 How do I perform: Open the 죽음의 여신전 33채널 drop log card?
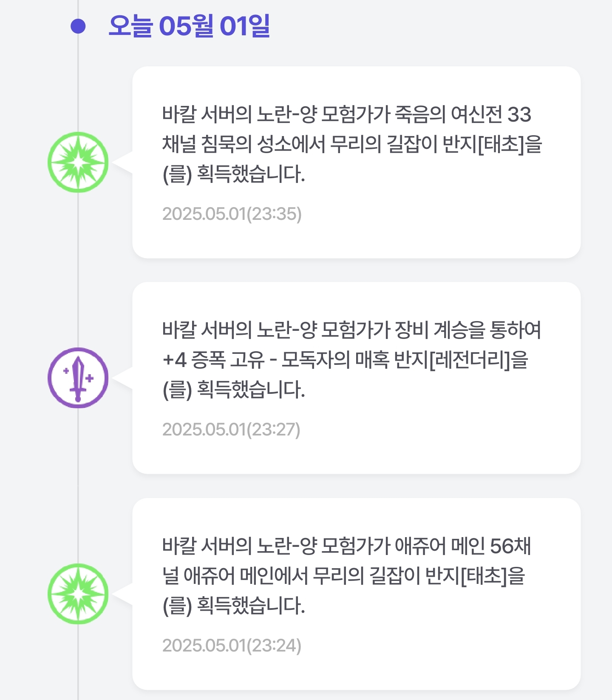[357, 162]
